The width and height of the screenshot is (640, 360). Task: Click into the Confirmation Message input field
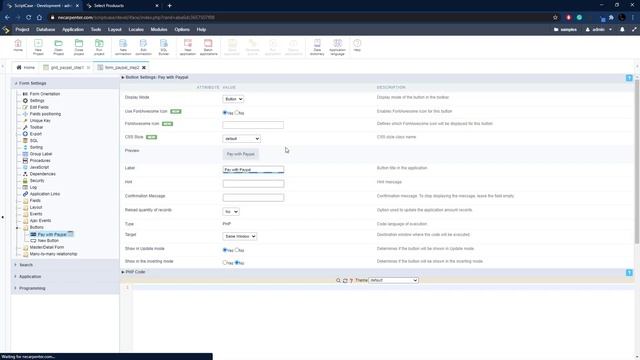[253, 198]
